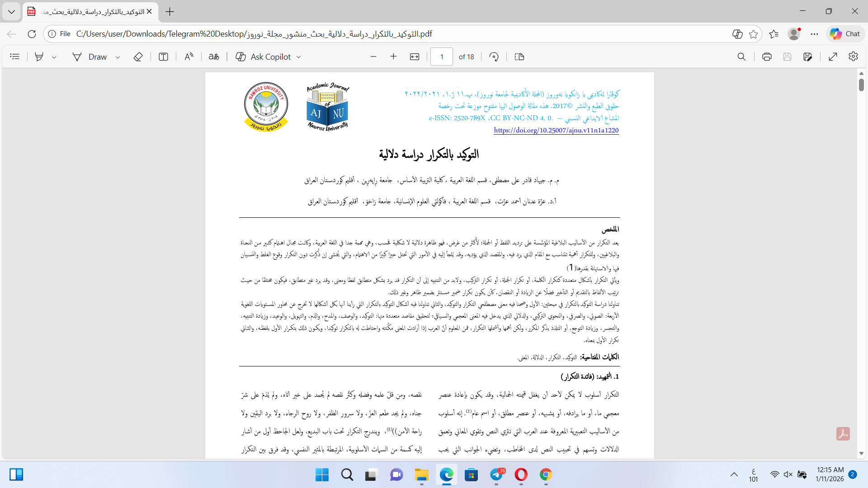Click the scrollbar up arrow
The height and width of the screenshot is (488, 868).
[x=861, y=73]
